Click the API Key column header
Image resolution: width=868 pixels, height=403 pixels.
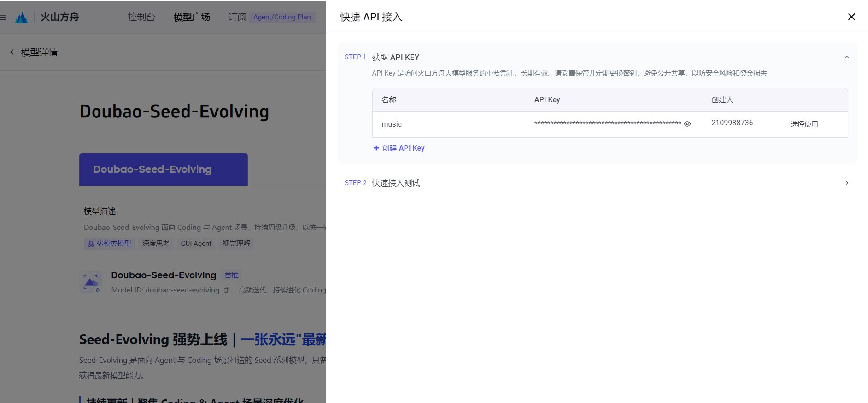[x=547, y=100]
